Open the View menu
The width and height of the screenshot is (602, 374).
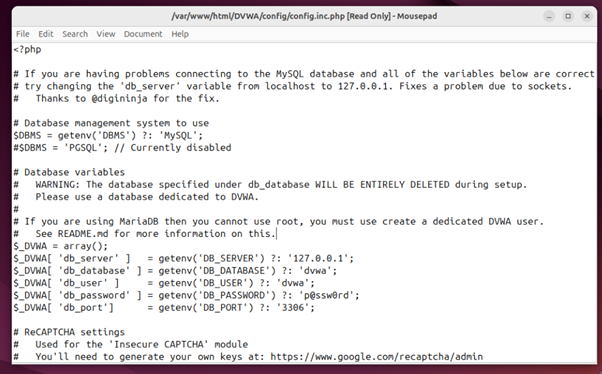click(x=106, y=34)
